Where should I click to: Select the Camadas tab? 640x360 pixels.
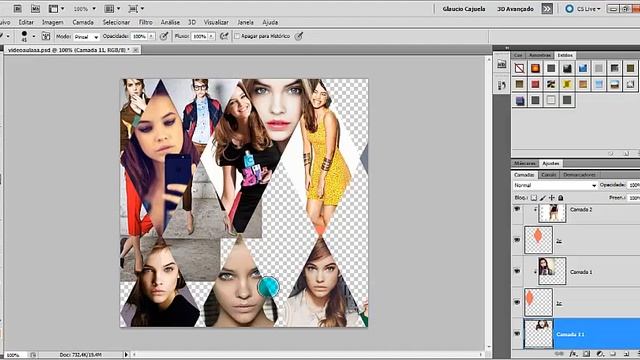[524, 175]
